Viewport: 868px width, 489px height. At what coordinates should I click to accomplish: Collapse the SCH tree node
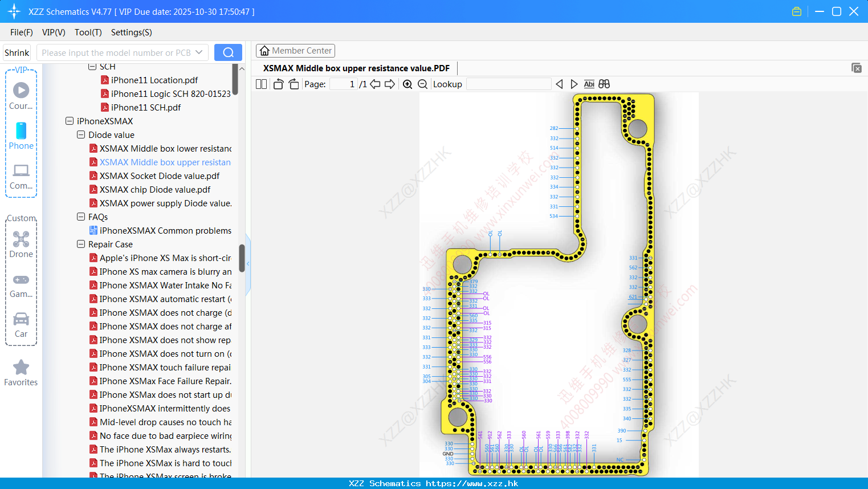(x=92, y=67)
